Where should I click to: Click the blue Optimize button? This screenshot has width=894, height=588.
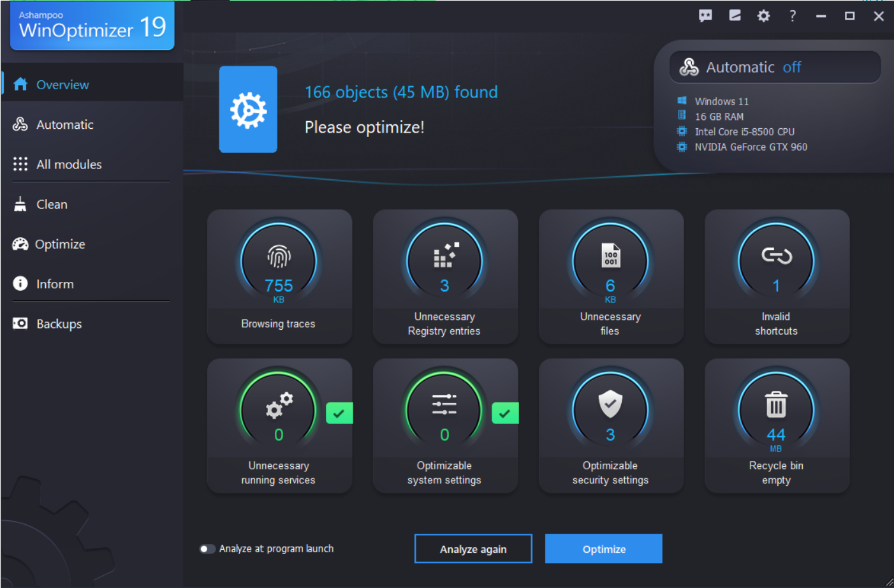pos(603,549)
